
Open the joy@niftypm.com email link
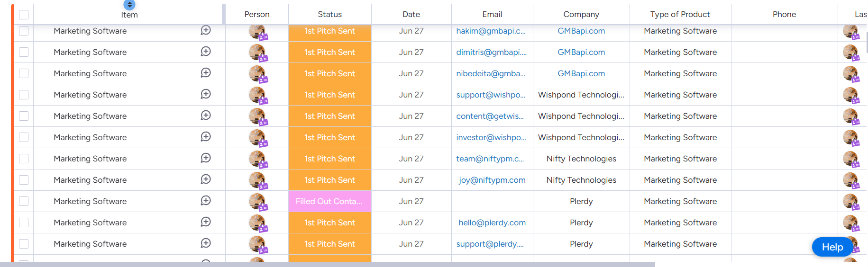click(x=492, y=180)
